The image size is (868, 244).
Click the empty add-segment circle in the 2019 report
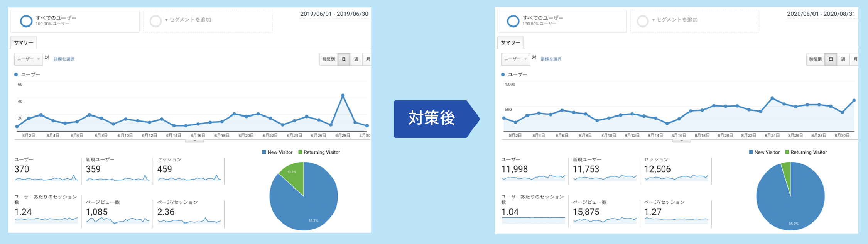click(x=155, y=21)
